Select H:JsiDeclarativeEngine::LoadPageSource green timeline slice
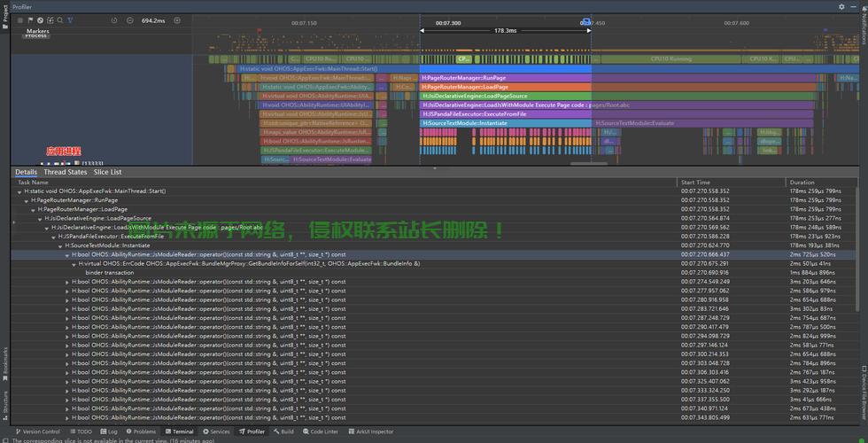 coord(506,96)
